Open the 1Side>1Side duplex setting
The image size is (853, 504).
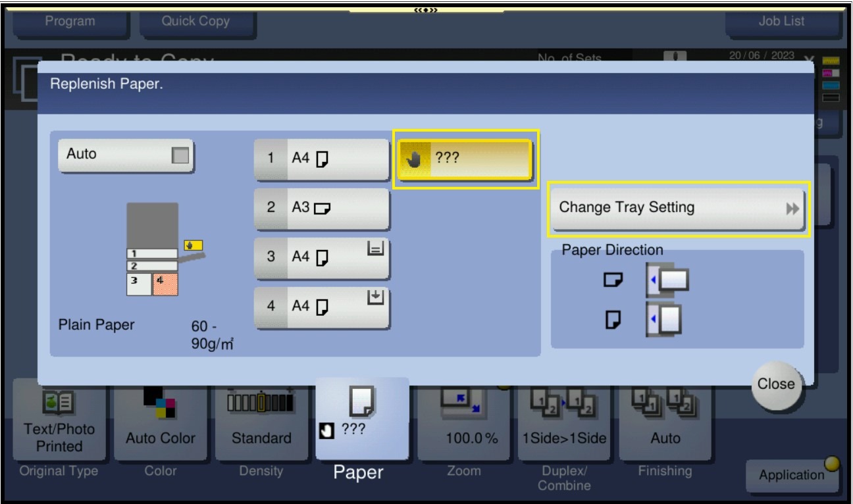(x=563, y=404)
